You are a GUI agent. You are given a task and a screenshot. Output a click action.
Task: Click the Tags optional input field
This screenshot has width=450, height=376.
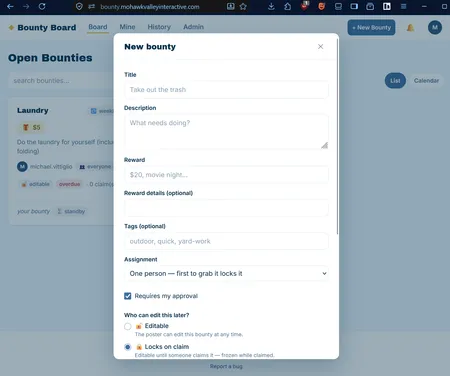[226, 241]
